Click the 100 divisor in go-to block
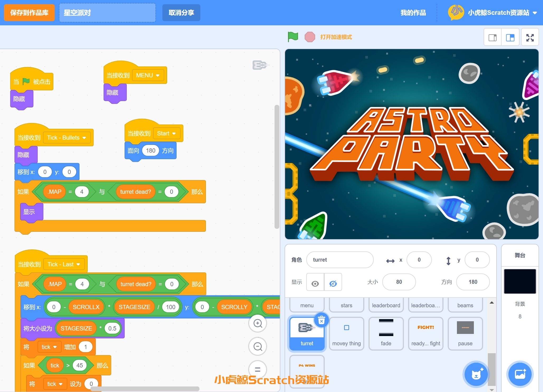 point(171,307)
